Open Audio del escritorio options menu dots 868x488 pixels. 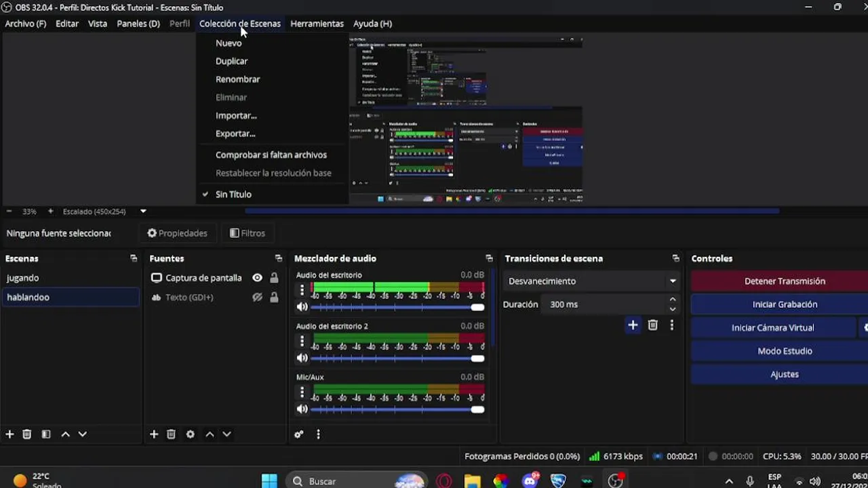tap(302, 289)
